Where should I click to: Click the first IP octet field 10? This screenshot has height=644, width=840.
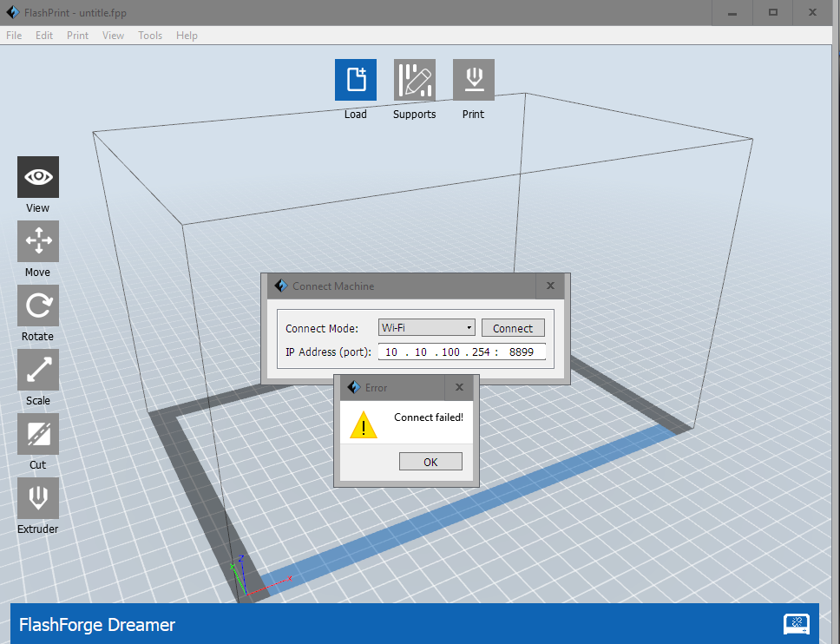pos(391,352)
